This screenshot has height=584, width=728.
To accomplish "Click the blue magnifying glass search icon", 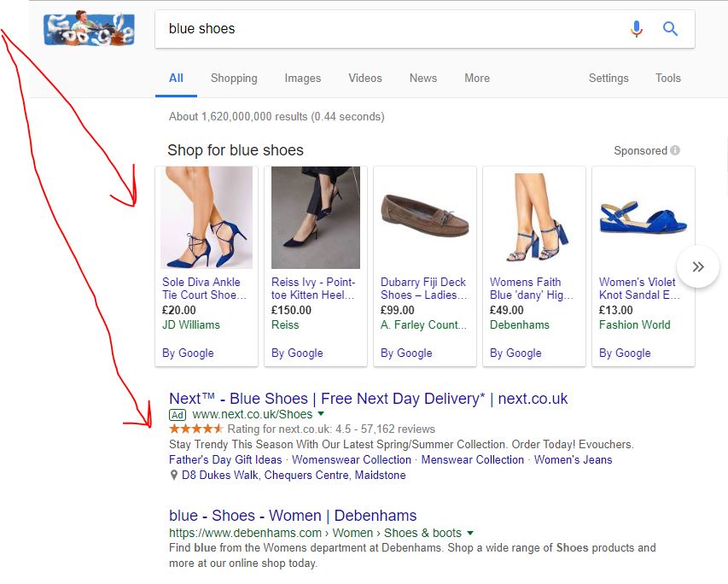I will click(x=670, y=29).
